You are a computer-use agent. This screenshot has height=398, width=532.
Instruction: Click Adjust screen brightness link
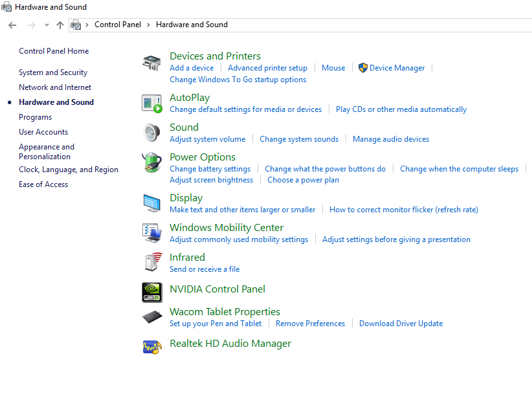click(x=212, y=180)
